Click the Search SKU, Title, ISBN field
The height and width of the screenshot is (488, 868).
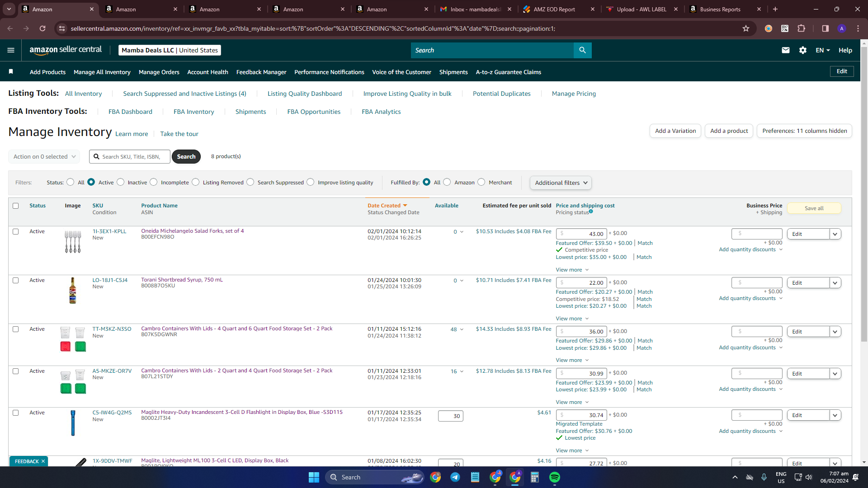pyautogui.click(x=130, y=156)
